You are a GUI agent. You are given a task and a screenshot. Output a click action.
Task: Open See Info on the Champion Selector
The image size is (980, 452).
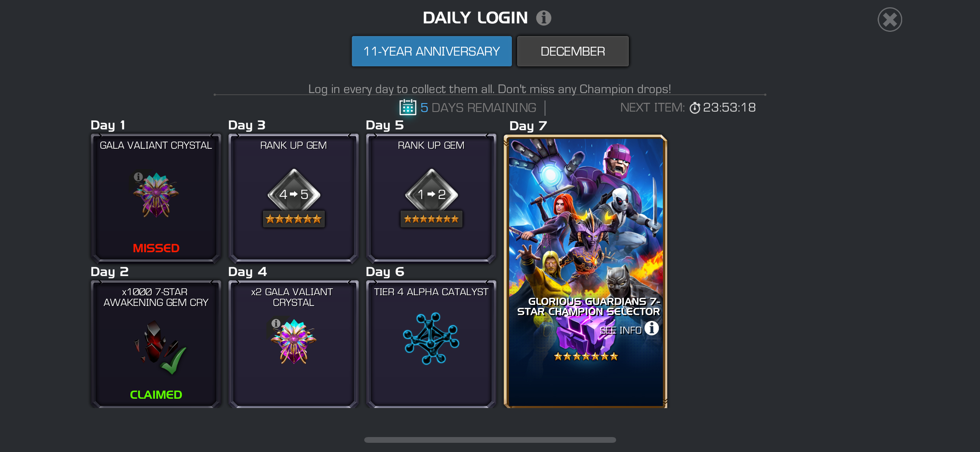point(629,329)
